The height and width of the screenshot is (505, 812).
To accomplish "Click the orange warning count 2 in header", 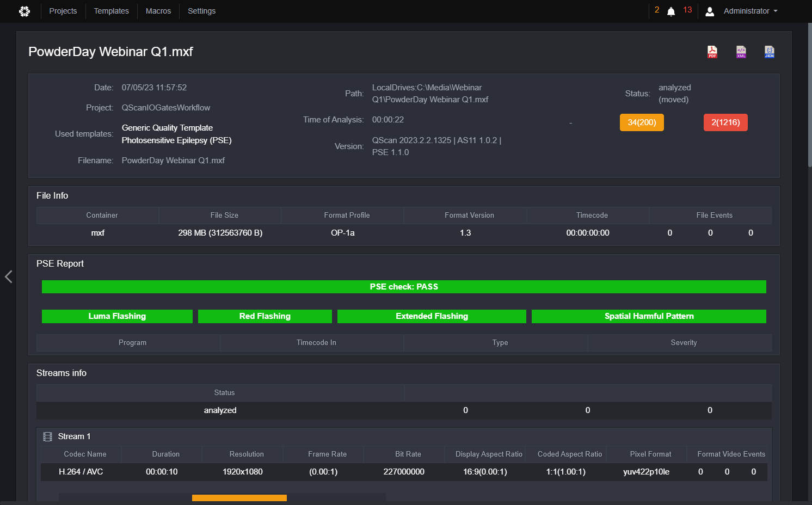I will pyautogui.click(x=657, y=10).
